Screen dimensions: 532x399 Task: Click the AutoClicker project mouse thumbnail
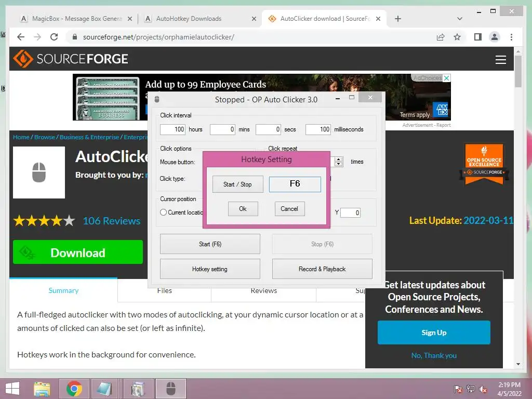pyautogui.click(x=39, y=172)
